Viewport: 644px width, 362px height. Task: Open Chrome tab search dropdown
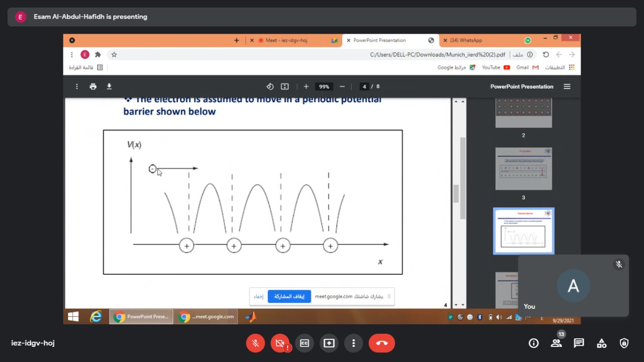point(72,40)
